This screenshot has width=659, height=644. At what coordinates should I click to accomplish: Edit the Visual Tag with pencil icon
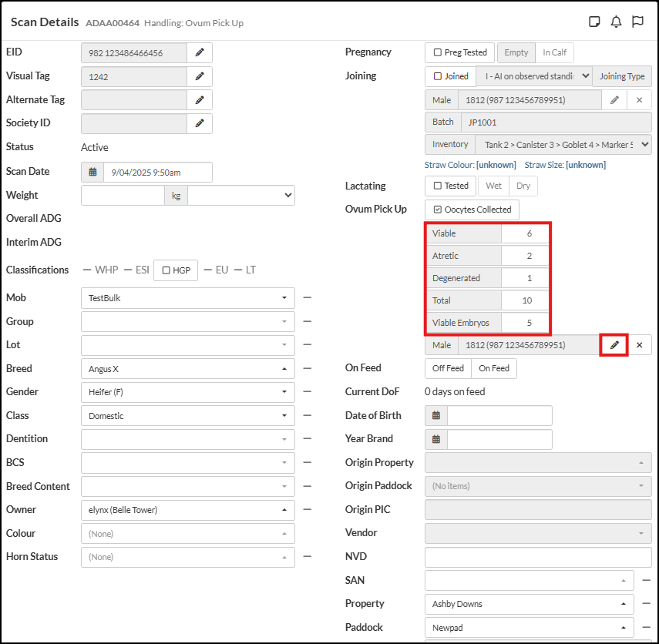pos(200,76)
